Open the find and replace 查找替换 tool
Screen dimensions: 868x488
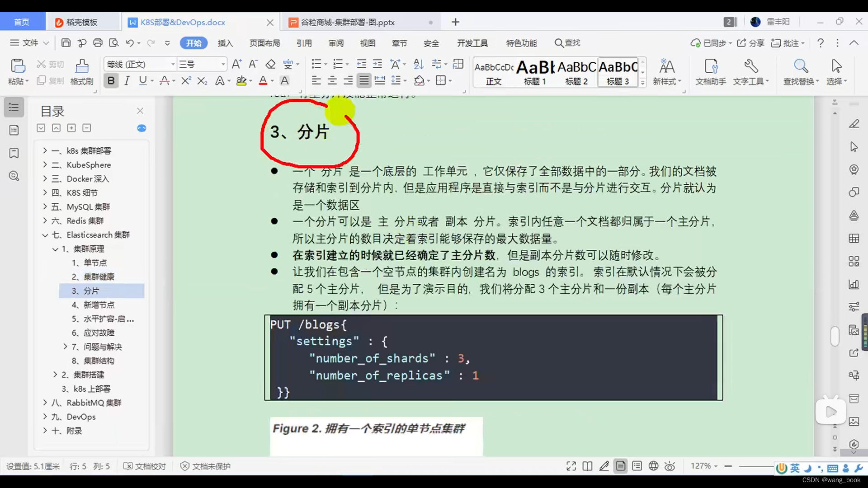coord(800,72)
